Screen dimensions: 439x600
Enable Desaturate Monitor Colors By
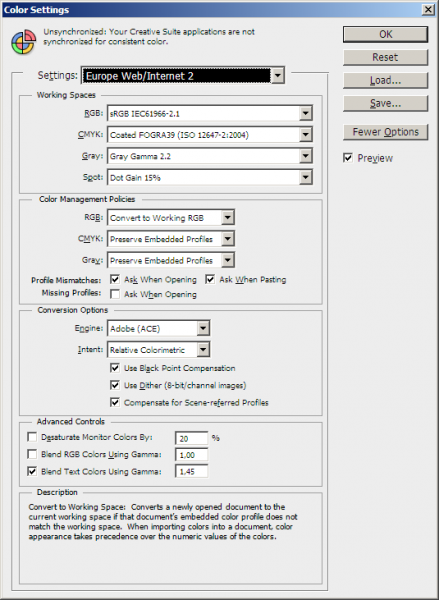pyautogui.click(x=32, y=437)
